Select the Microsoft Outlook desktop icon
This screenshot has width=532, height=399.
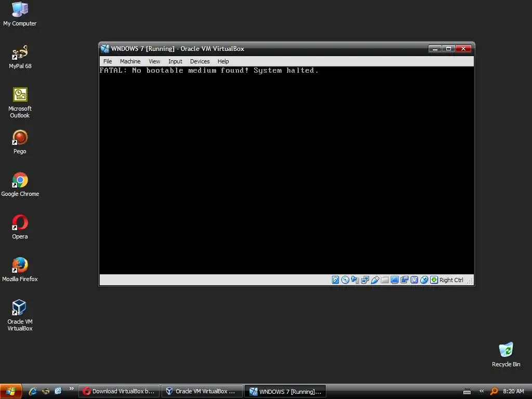[20, 103]
